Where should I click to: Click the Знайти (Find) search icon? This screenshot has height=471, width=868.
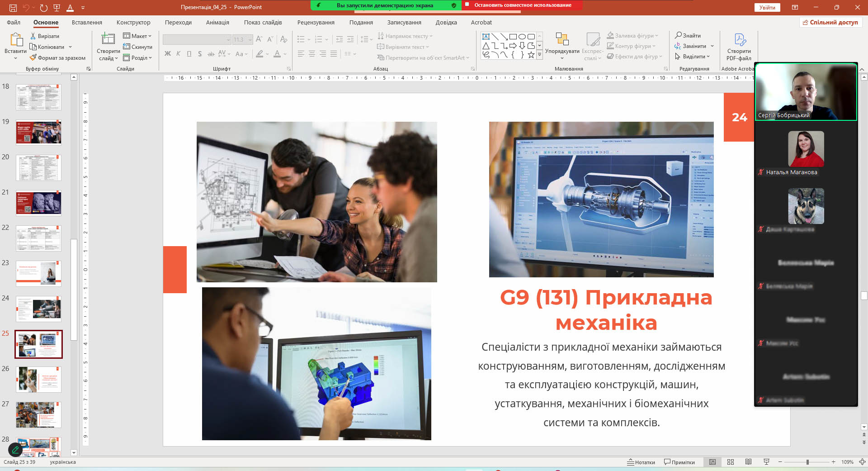point(678,35)
